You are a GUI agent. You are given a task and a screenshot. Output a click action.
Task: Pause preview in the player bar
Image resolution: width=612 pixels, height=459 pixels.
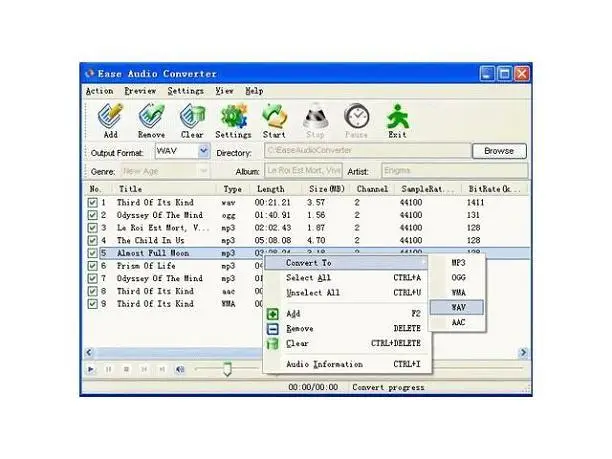[x=109, y=369]
